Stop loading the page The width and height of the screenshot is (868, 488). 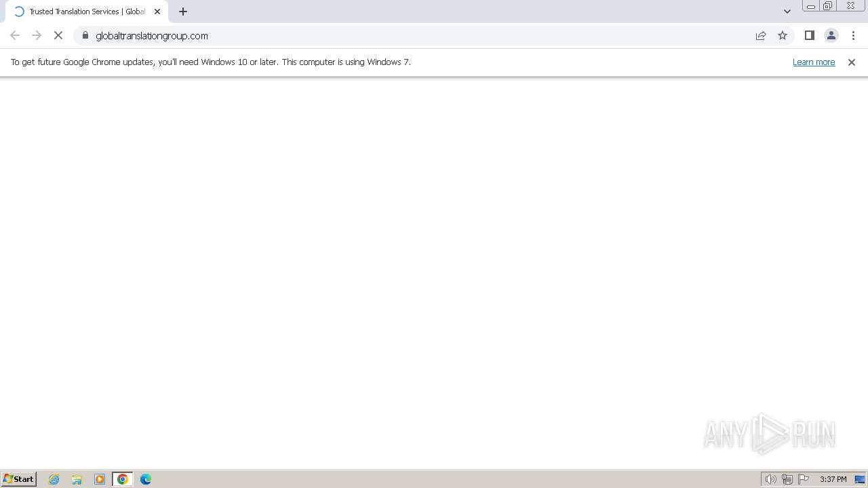58,35
